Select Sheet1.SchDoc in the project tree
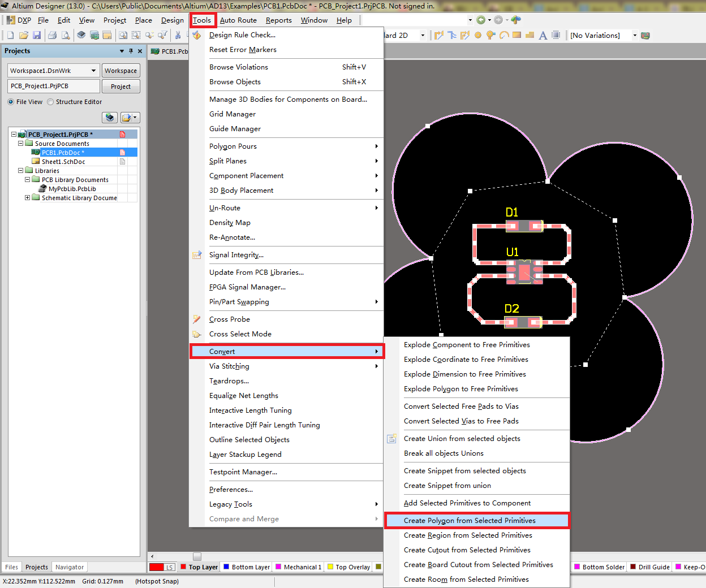The width and height of the screenshot is (706, 588). (63, 162)
